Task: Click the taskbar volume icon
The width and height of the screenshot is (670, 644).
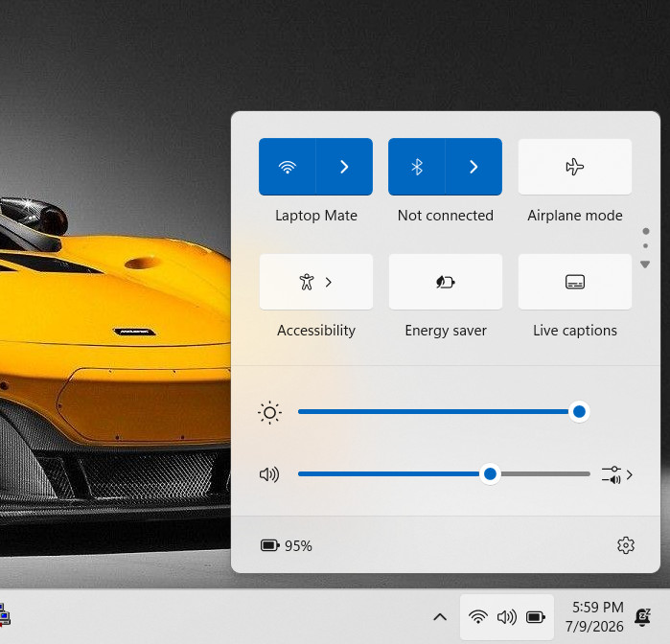Action: [507, 617]
